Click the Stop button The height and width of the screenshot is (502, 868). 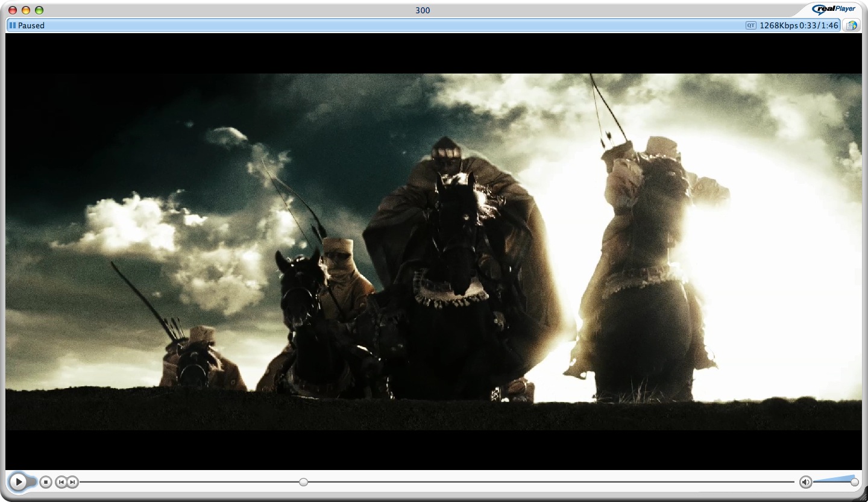tap(46, 482)
